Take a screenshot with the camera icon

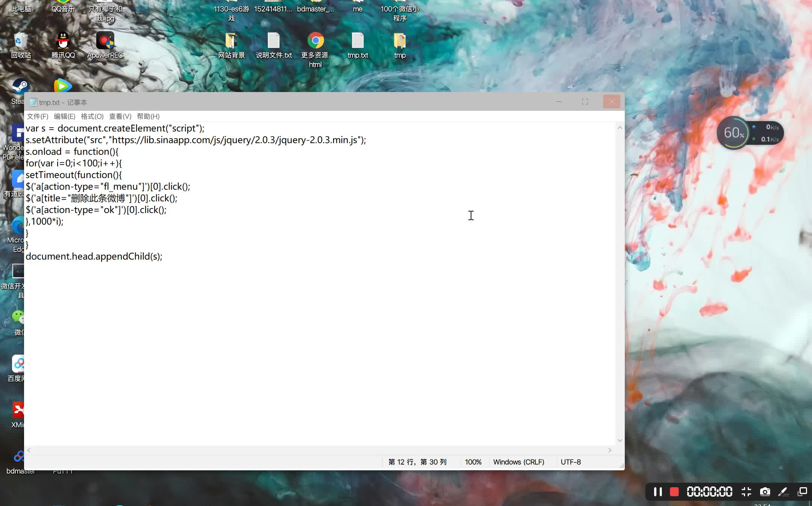765,492
